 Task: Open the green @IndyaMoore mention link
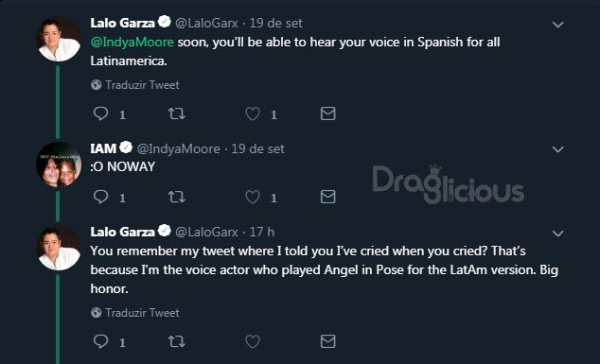tap(132, 42)
